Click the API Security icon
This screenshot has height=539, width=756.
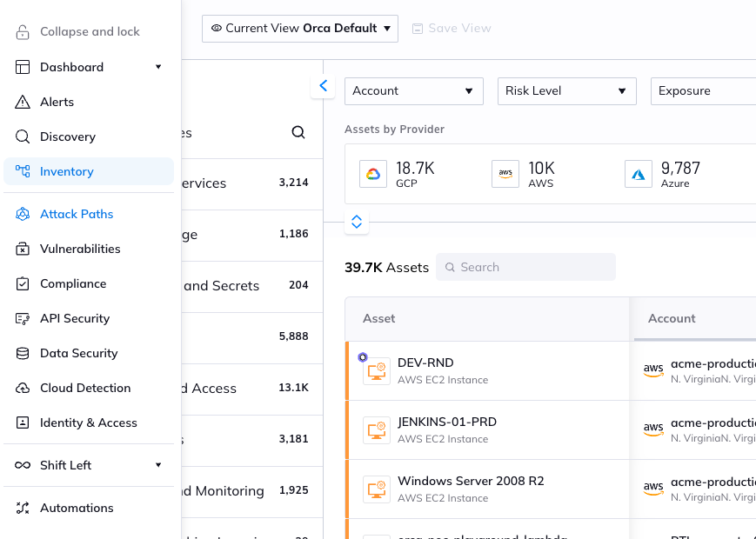coord(22,318)
